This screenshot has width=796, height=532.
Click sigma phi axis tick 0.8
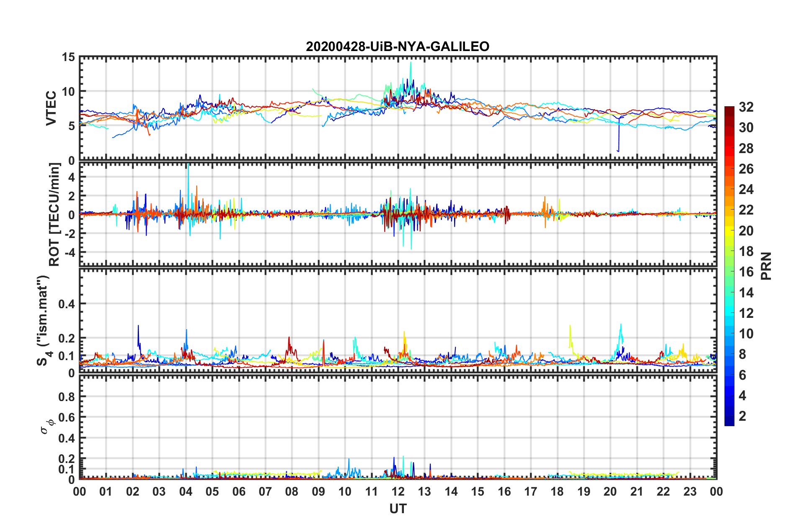(67, 396)
